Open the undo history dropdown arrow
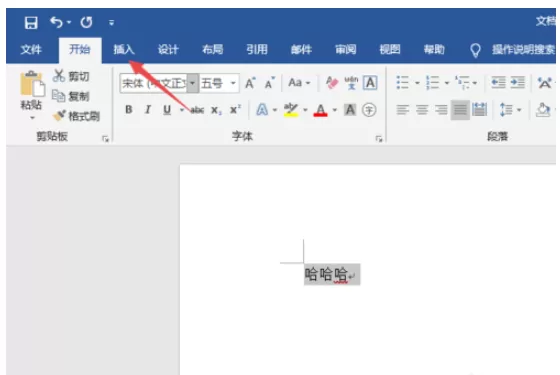 (x=69, y=22)
